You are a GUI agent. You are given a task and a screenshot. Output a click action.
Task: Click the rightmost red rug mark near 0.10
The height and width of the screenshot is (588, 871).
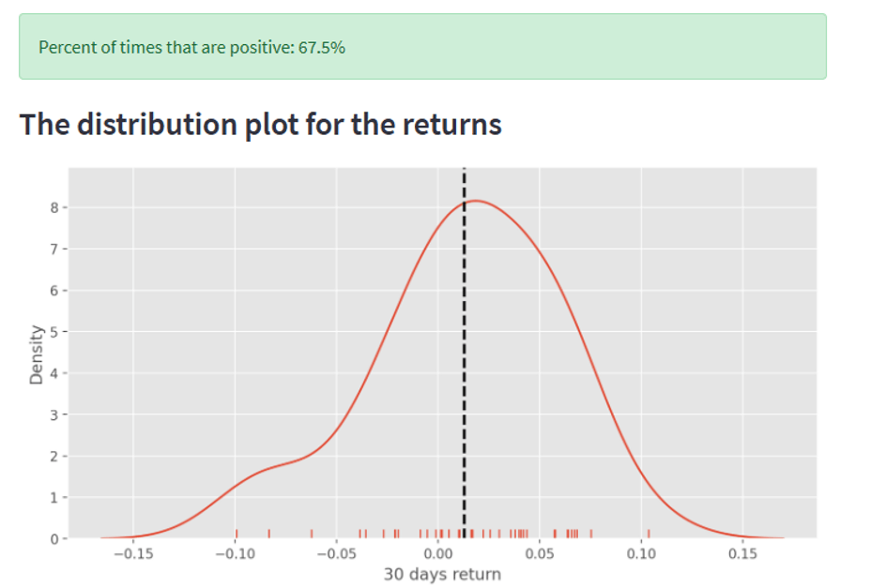(648, 534)
